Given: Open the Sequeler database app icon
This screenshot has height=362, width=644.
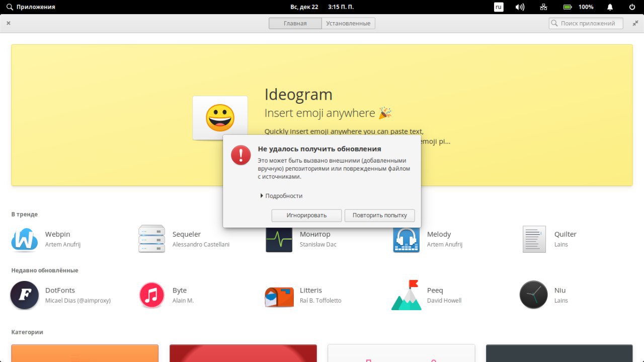Looking at the screenshot, I should click(152, 239).
